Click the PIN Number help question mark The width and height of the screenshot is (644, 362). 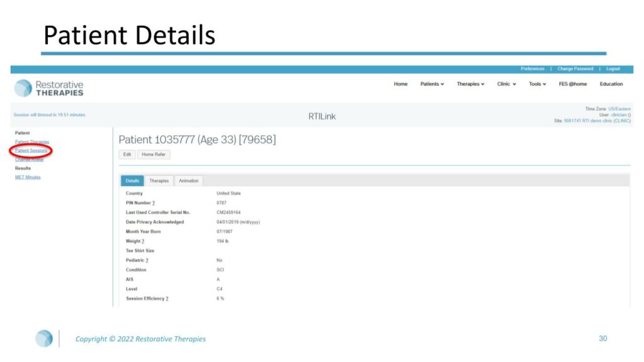[153, 203]
